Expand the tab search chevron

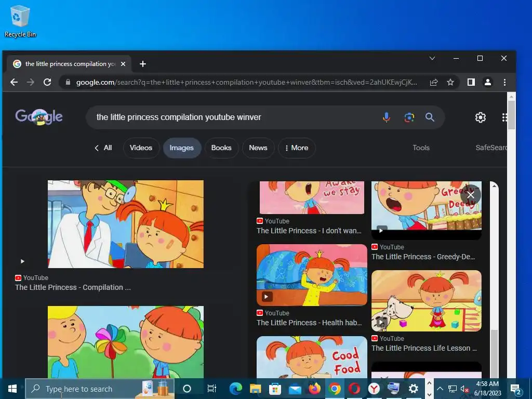pyautogui.click(x=432, y=58)
